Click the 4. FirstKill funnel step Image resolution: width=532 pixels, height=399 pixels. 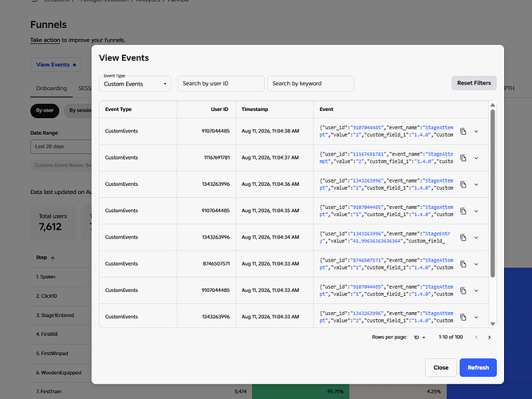tap(47, 334)
